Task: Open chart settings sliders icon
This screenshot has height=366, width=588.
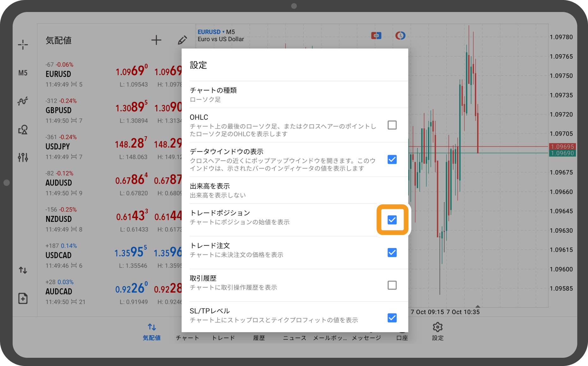Action: pyautogui.click(x=23, y=157)
